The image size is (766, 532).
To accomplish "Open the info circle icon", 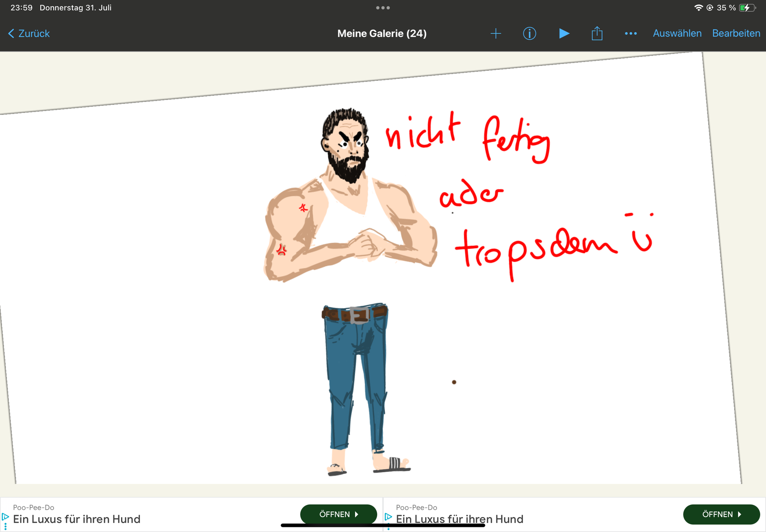I will [529, 34].
